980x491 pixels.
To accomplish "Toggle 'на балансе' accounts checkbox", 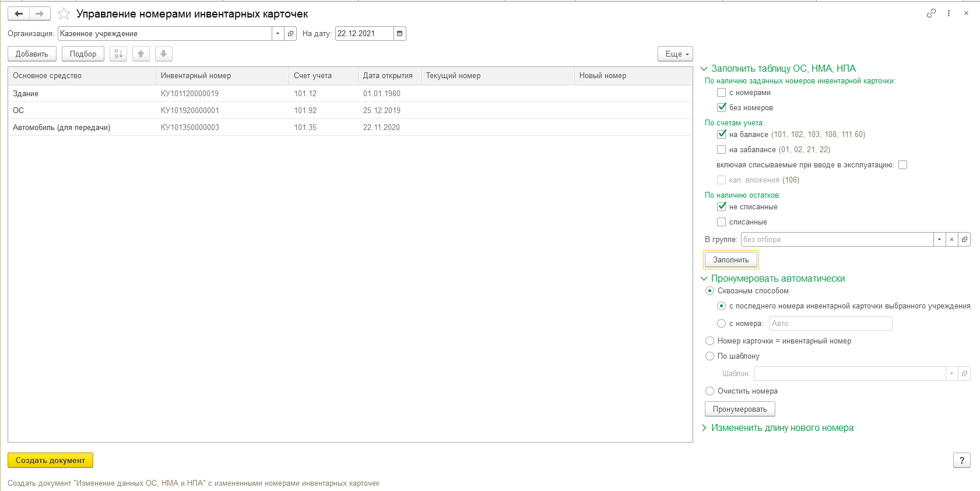I will pos(722,134).
